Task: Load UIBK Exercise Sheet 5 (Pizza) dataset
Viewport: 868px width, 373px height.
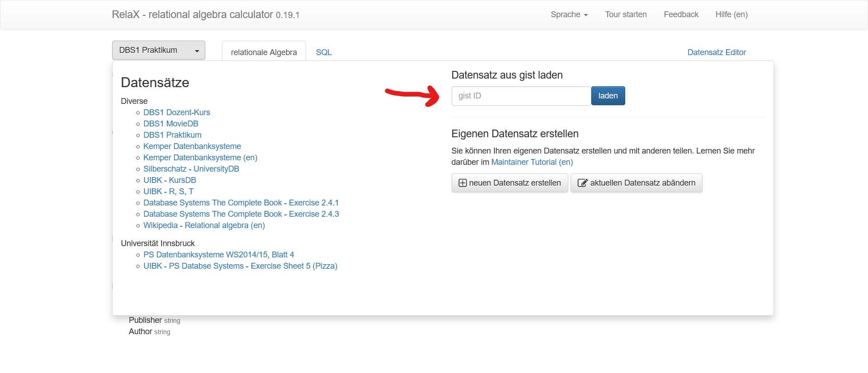Action: [240, 266]
